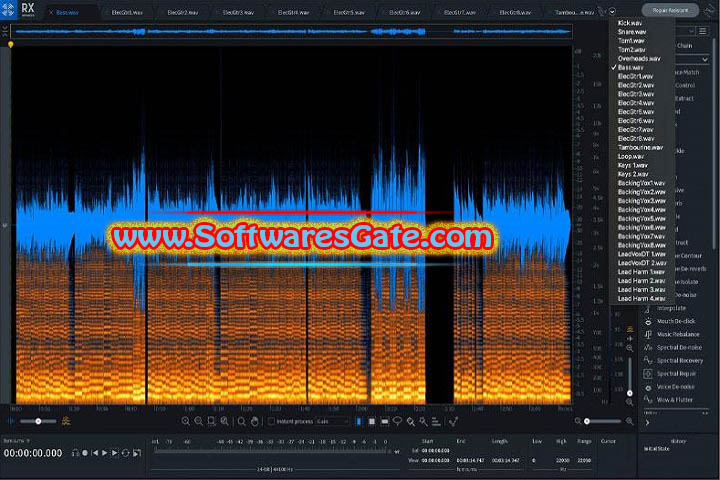This screenshot has height=480, width=720.
Task: Select the grab hand tool
Action: pyautogui.click(x=254, y=421)
